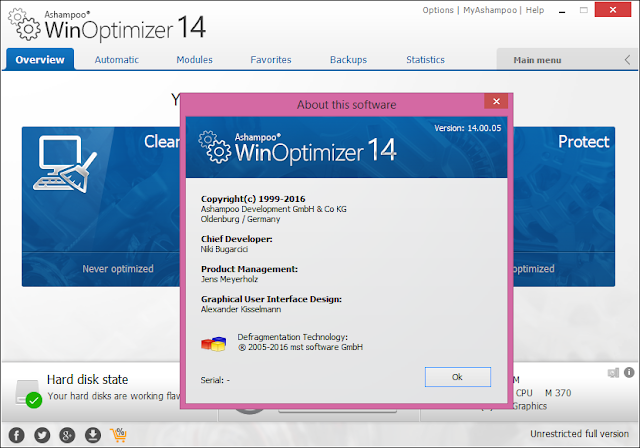
Task: Open the Help link in title bar
Action: 535,10
